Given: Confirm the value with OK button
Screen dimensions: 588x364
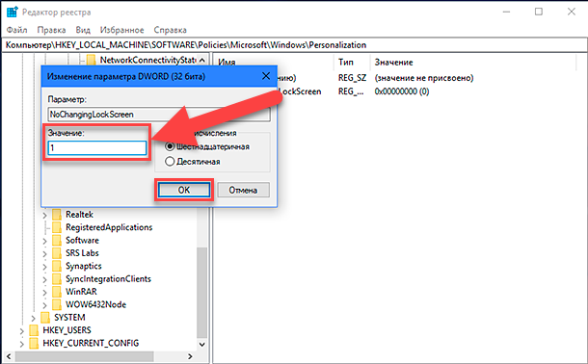Looking at the screenshot, I should [184, 190].
